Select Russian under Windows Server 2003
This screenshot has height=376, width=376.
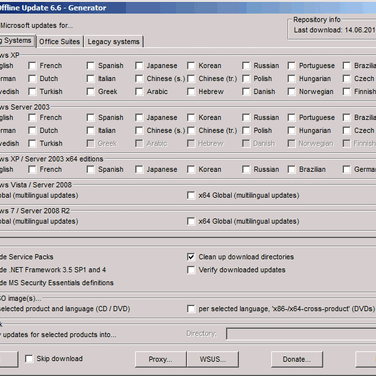point(246,118)
